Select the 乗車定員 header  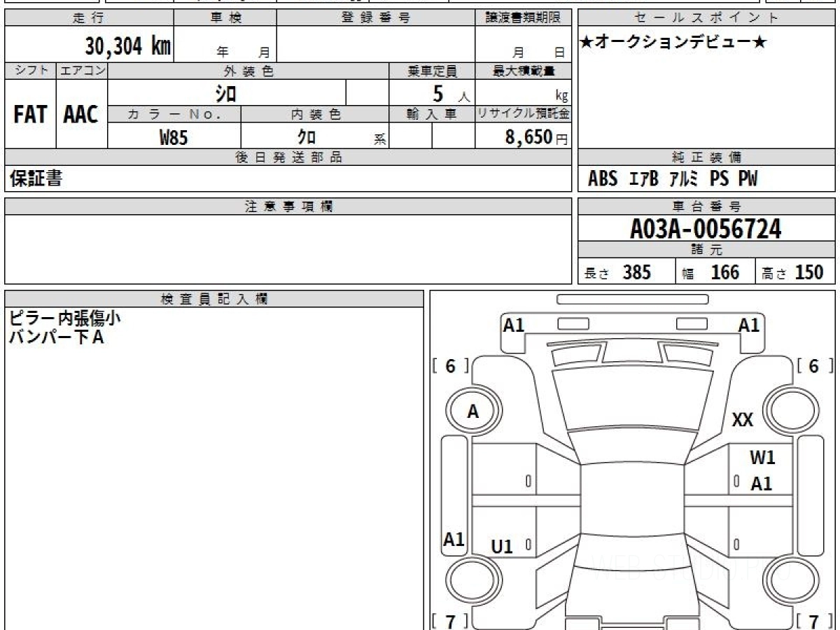point(432,71)
